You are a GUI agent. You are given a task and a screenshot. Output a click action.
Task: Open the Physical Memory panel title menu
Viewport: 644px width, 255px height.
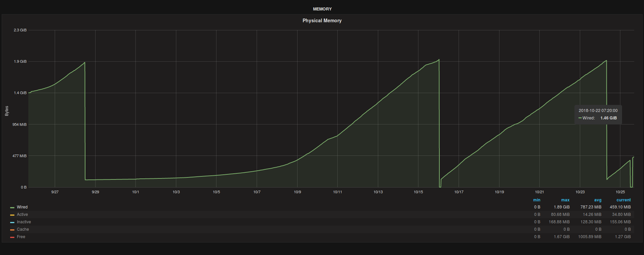click(x=322, y=21)
